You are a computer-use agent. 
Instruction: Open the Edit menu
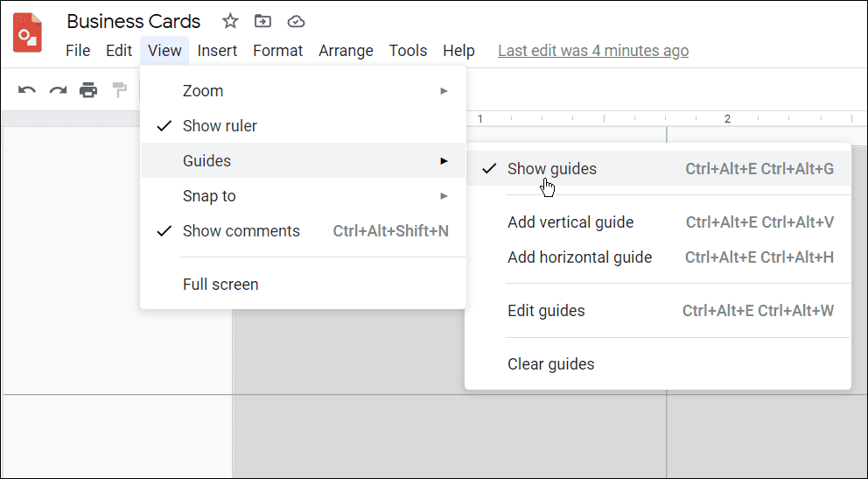(x=119, y=51)
